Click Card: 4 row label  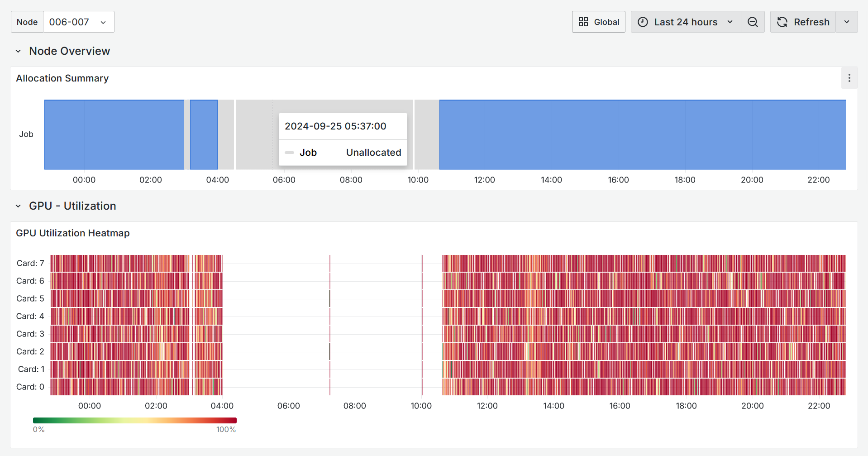coord(30,316)
